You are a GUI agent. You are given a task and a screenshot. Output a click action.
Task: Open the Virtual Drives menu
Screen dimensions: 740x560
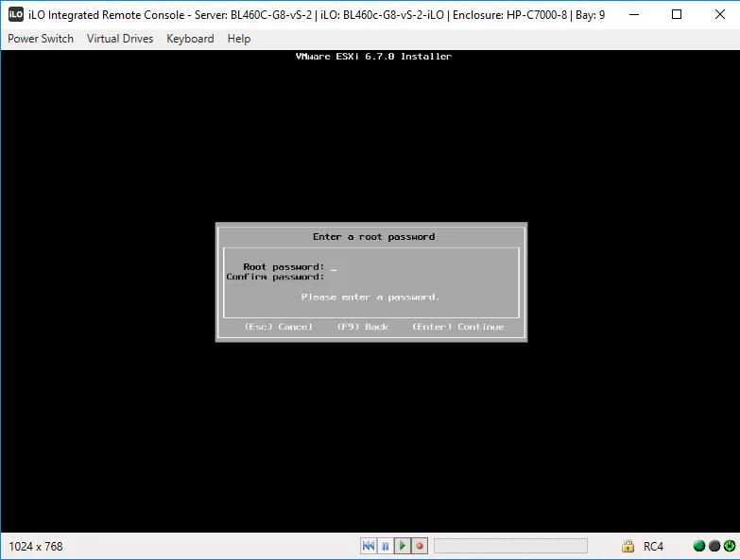[120, 39]
